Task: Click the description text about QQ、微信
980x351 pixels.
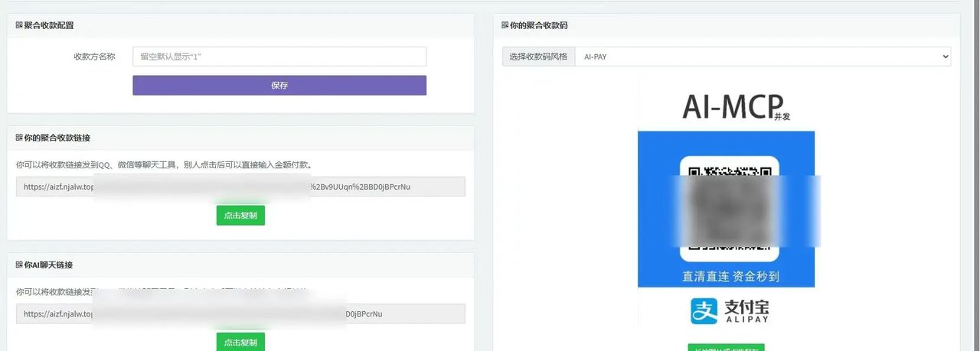Action: point(164,164)
